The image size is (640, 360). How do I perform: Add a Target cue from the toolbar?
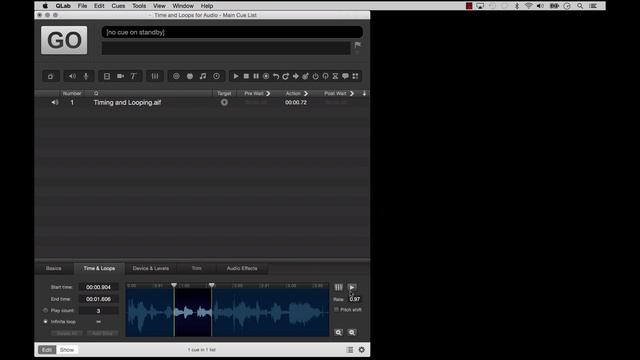click(305, 76)
